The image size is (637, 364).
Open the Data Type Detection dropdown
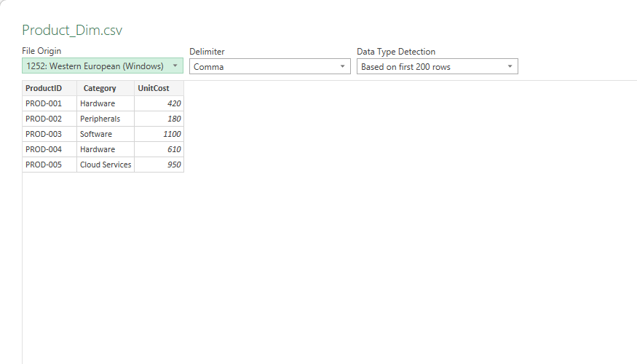click(437, 67)
